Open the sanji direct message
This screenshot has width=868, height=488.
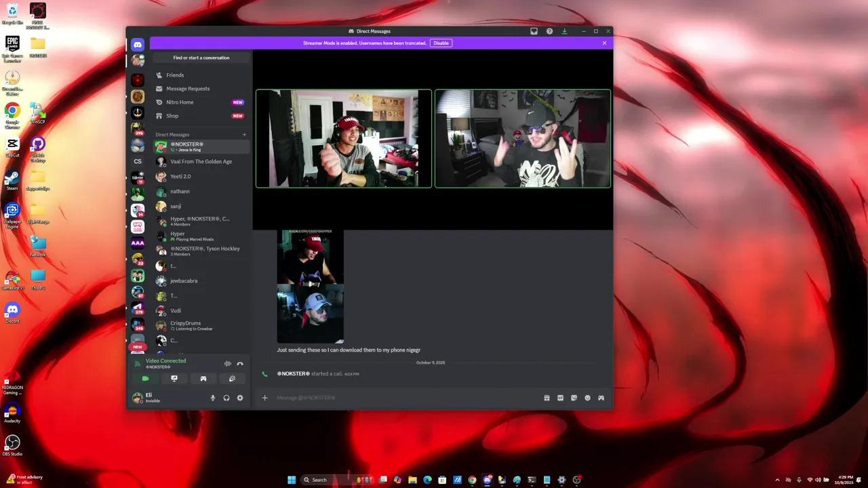tap(201, 206)
